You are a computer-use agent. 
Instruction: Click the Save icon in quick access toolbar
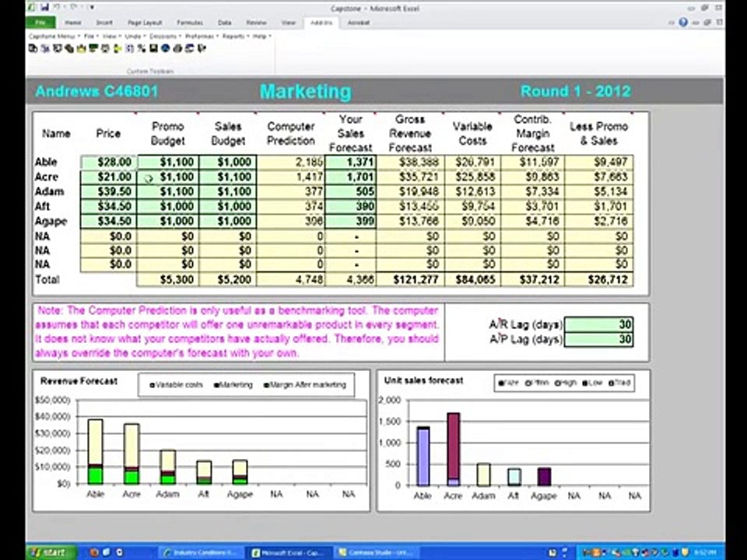tap(44, 7)
